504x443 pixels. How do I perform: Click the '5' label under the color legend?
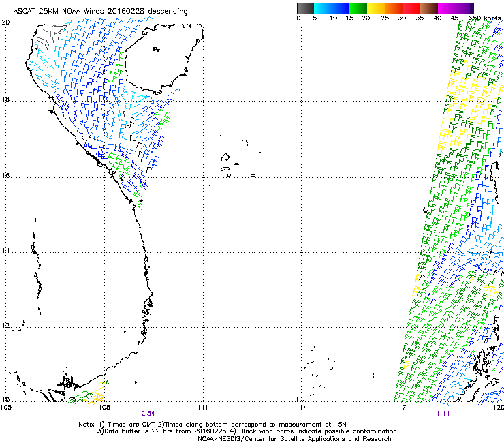(x=315, y=18)
